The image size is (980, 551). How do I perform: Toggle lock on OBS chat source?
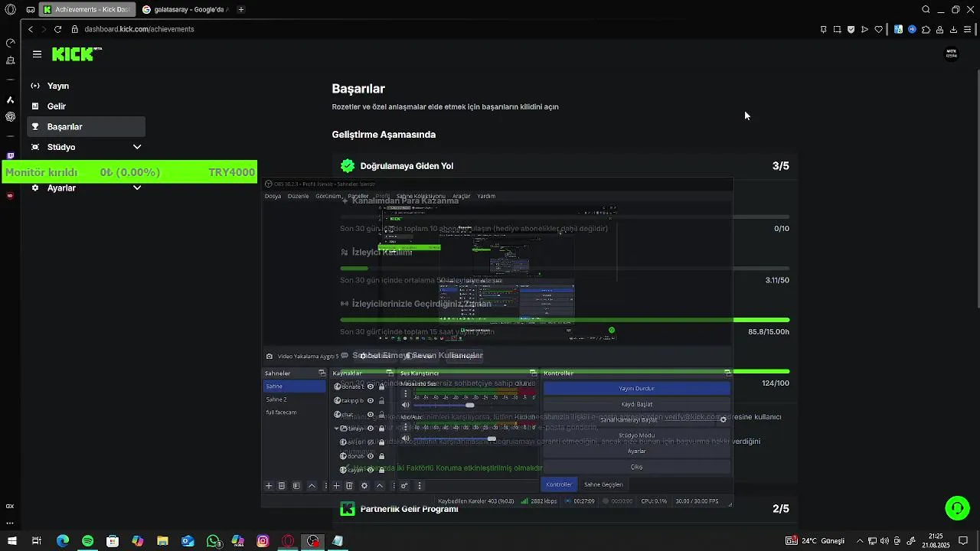coord(381,415)
